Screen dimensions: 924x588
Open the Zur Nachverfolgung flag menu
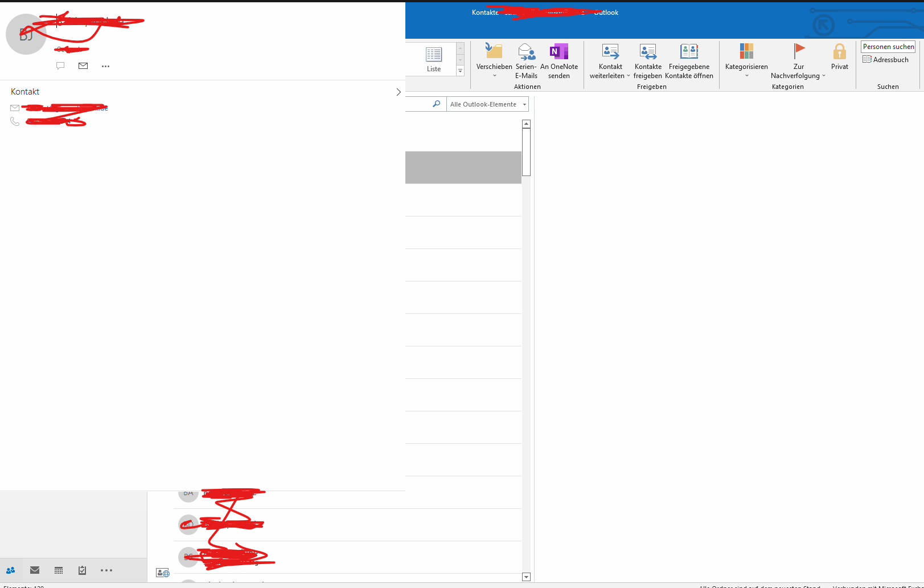[x=798, y=61]
